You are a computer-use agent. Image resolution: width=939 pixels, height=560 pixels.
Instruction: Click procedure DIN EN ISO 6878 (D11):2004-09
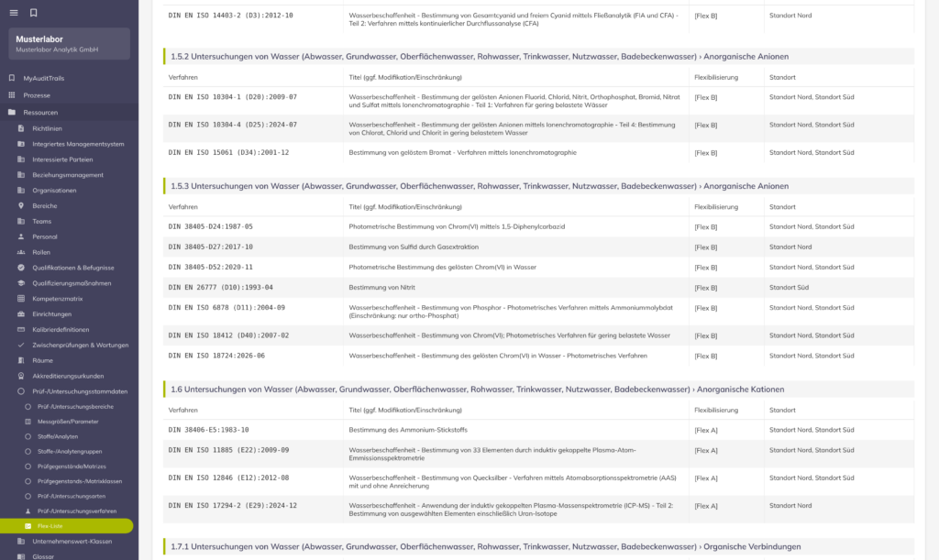226,308
